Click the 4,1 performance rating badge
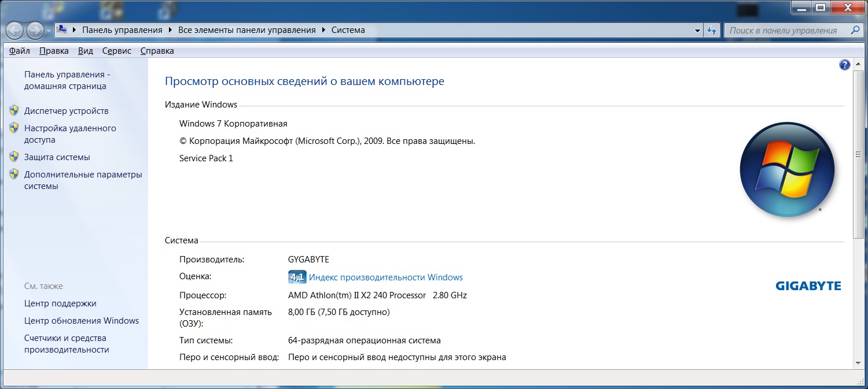 (297, 277)
